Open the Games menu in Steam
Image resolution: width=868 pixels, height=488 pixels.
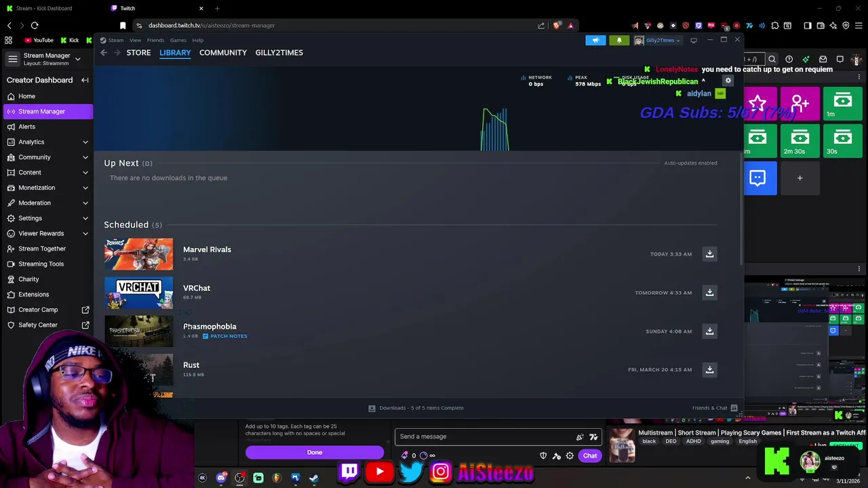[x=178, y=40]
